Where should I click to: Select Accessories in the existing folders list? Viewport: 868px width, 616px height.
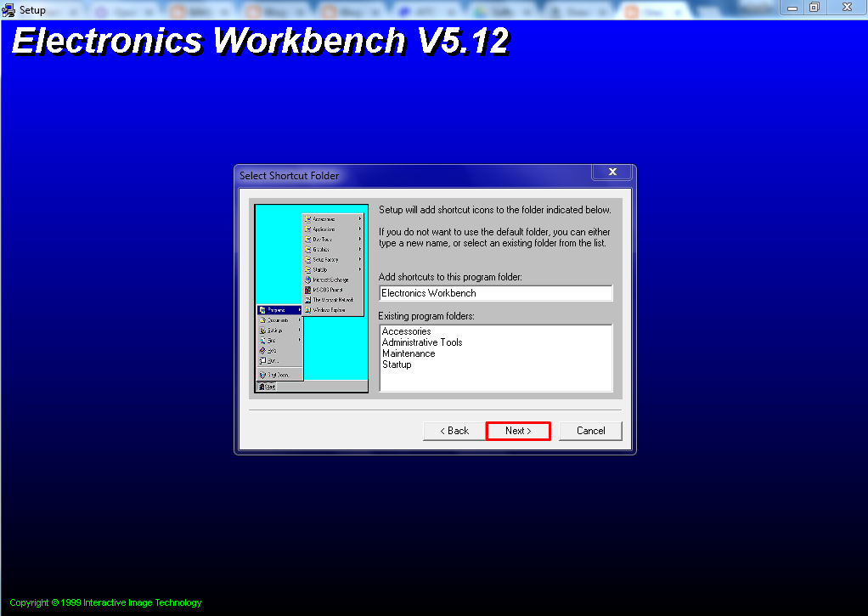[406, 331]
